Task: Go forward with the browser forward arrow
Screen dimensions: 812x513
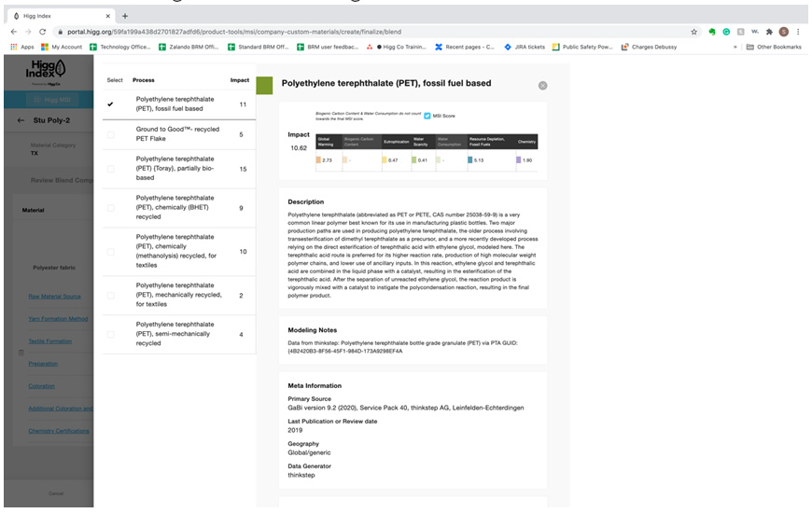Action: click(28, 32)
